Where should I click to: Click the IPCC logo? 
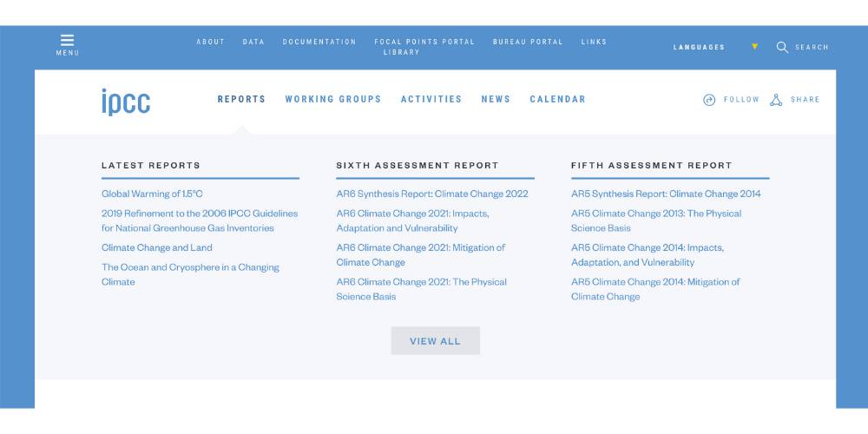[126, 102]
